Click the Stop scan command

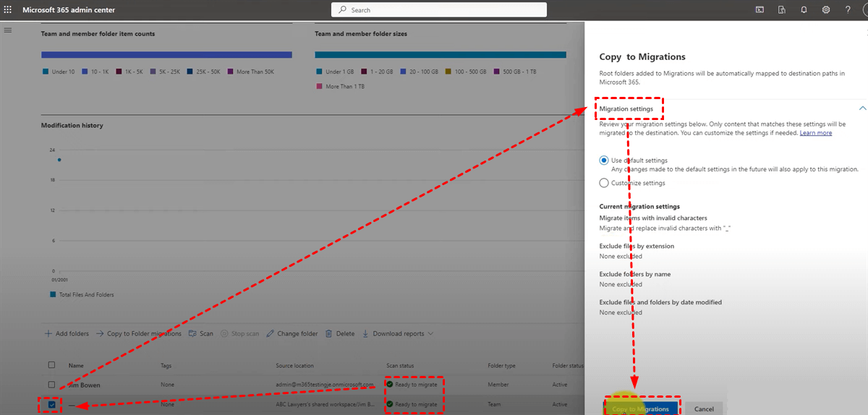click(x=239, y=334)
